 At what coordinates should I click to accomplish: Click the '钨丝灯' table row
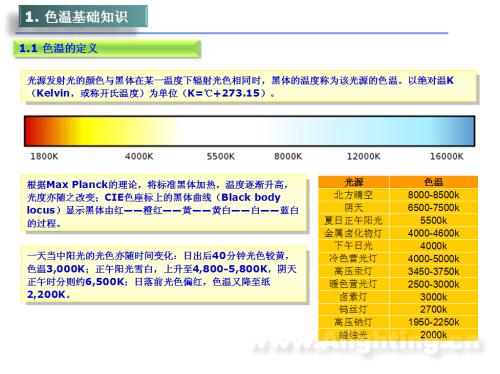[x=398, y=309]
